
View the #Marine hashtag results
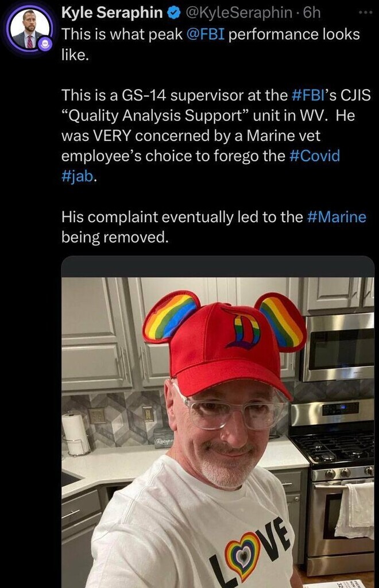tap(337, 217)
